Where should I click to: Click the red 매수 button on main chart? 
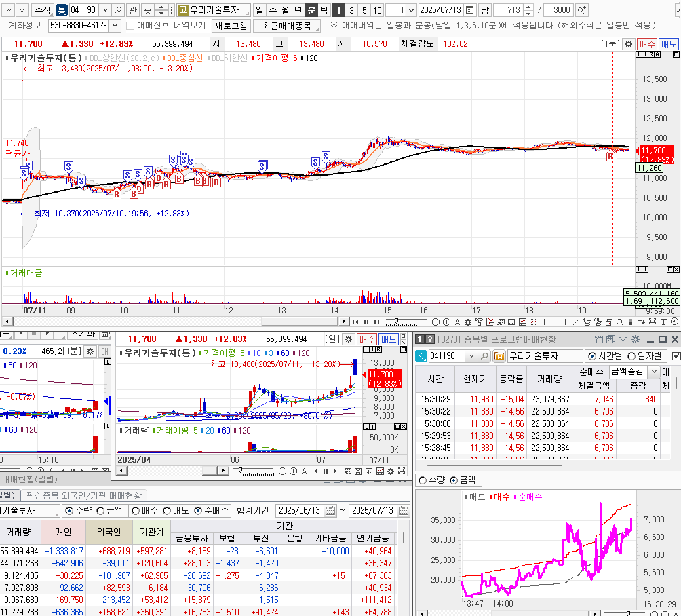click(646, 44)
